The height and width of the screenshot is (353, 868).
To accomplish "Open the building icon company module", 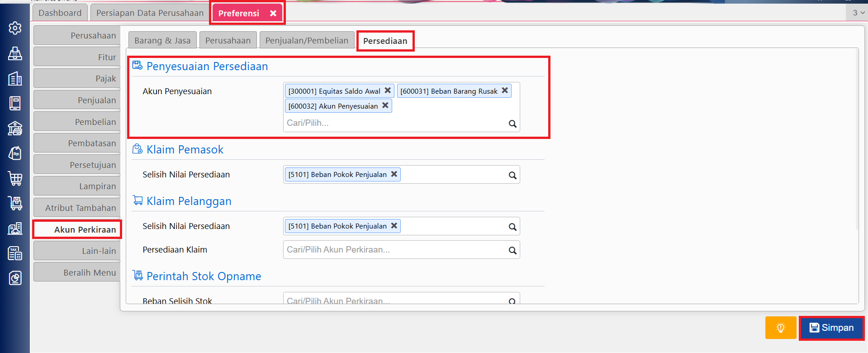I will click(x=15, y=79).
